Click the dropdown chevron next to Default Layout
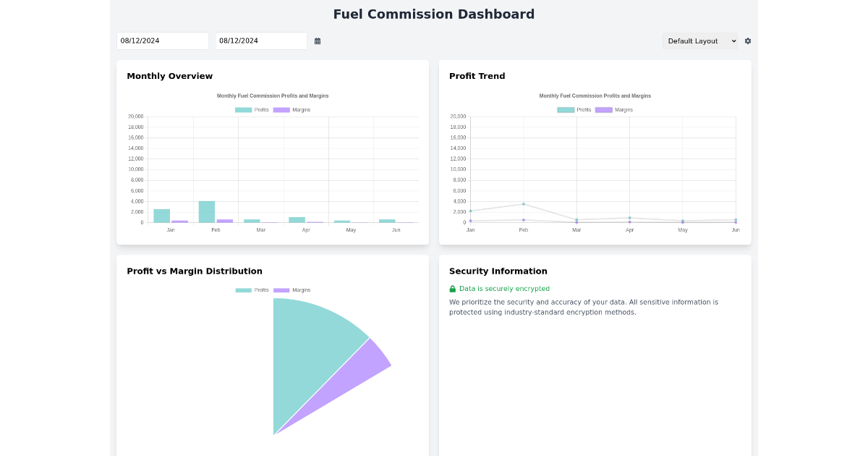The width and height of the screenshot is (868, 456). pyautogui.click(x=733, y=41)
